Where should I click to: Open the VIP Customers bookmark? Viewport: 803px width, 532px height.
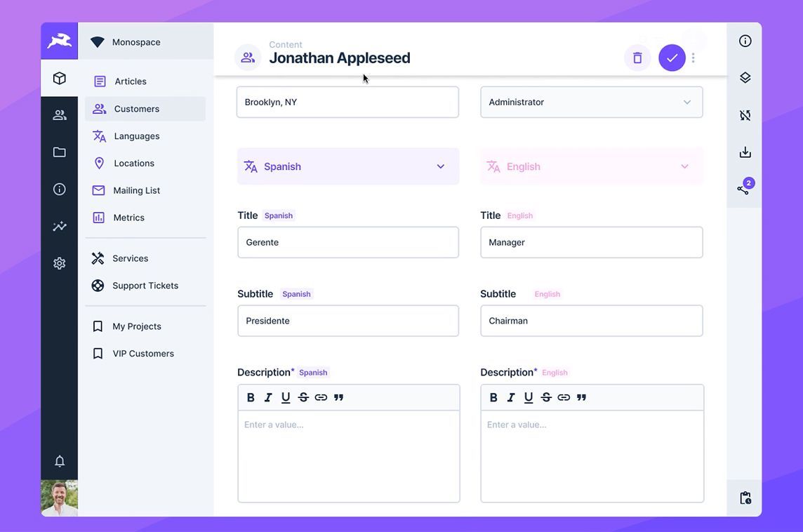point(143,354)
